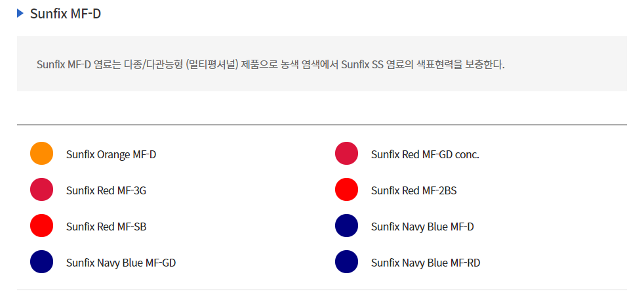This screenshot has height=304, width=644.
Task: Open the Sunfix Red MF-GD conc. label
Action: coord(425,155)
